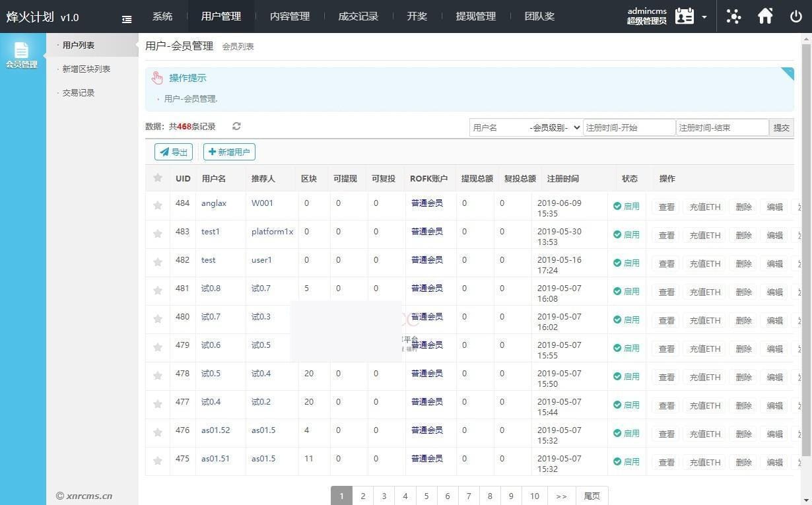Click the >> pagination next-set control

(561, 496)
